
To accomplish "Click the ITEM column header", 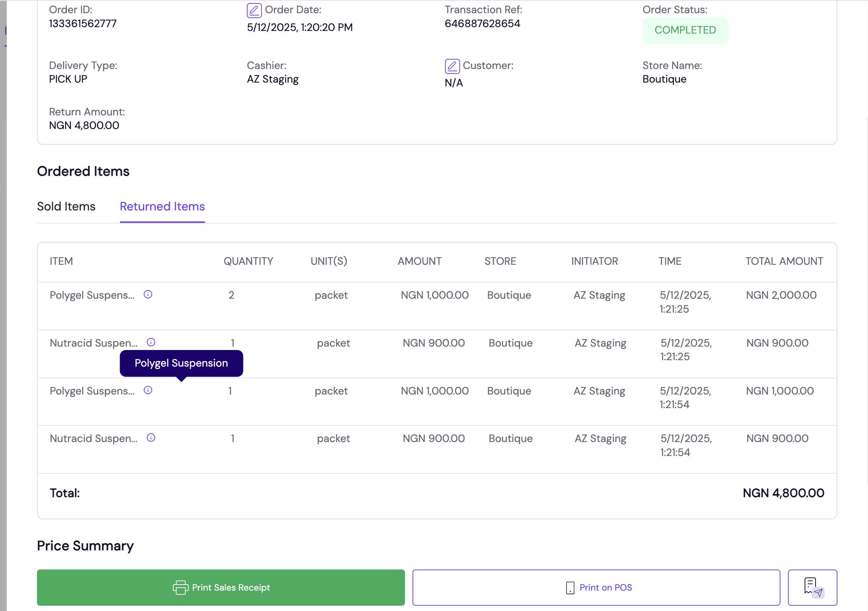I will (61, 261).
